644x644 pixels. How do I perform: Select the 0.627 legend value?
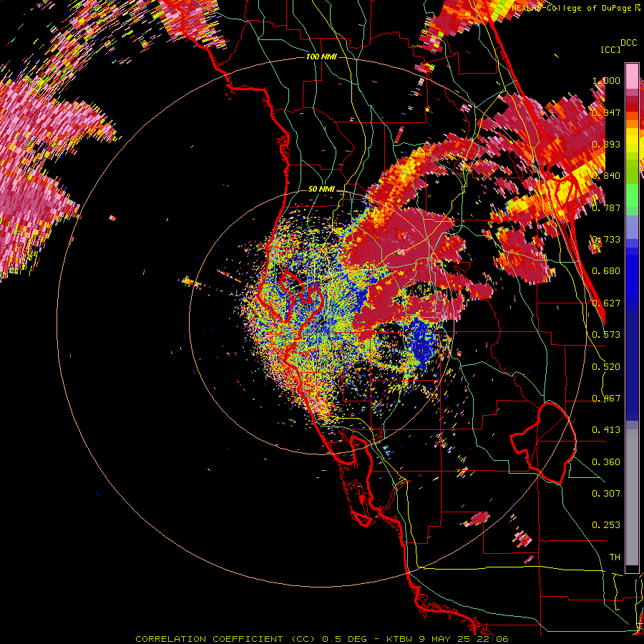coord(606,303)
